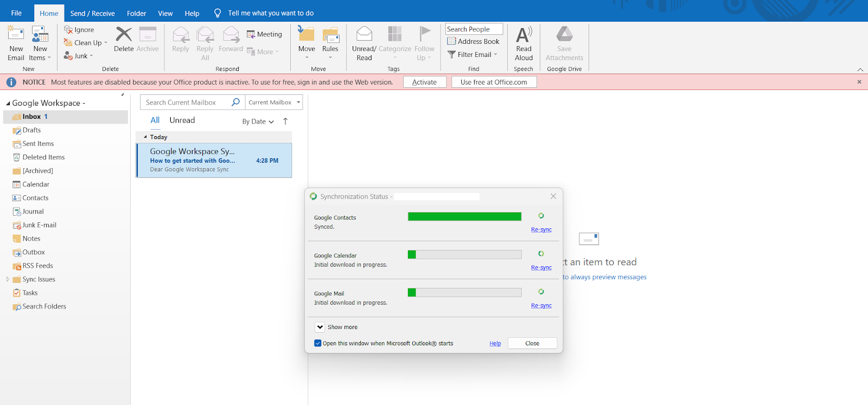
Task: Click Close in the Synchronization Status dialog
Action: [x=532, y=343]
